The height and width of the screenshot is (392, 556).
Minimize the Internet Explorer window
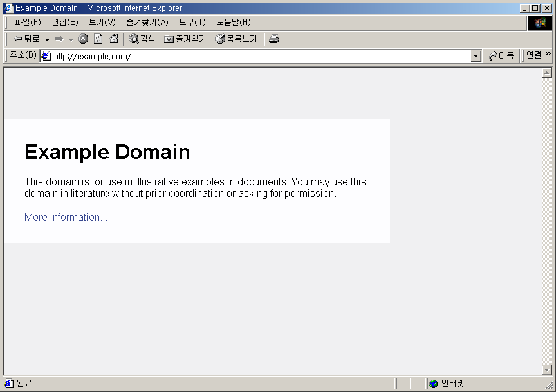[524, 8]
